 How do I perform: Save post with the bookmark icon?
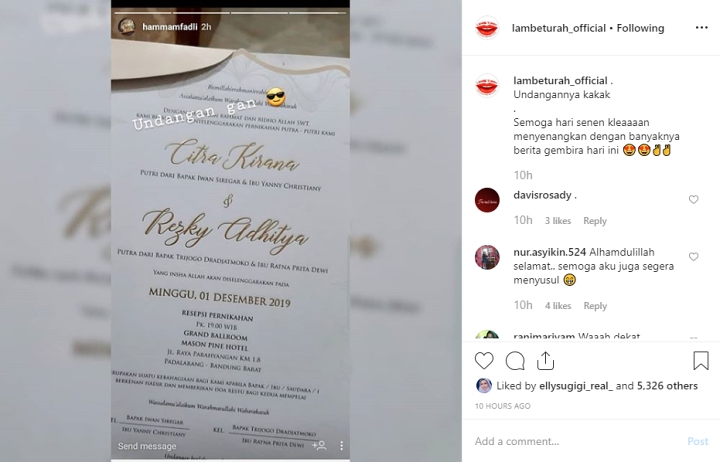point(701,361)
